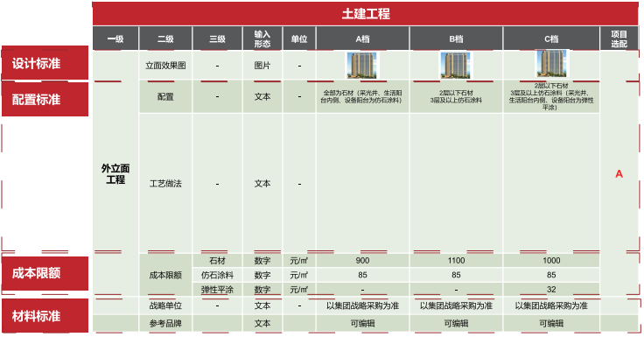The width and height of the screenshot is (644, 337).
Task: Select the 设计标准 red label
Action: coord(45,63)
